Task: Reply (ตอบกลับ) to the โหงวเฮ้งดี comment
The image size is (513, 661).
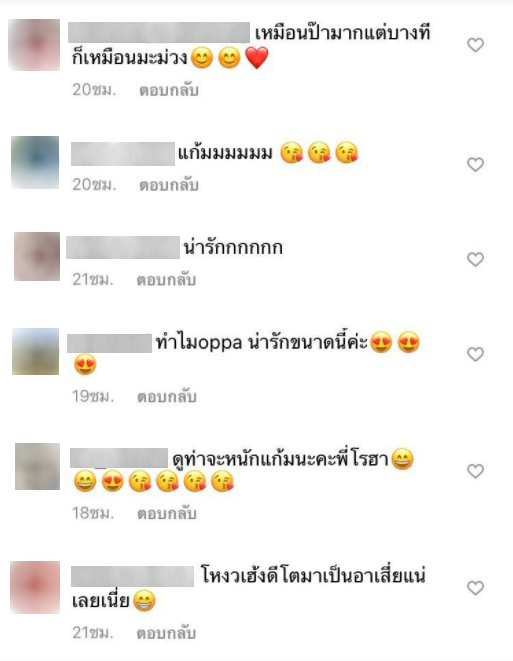Action: pos(166,633)
